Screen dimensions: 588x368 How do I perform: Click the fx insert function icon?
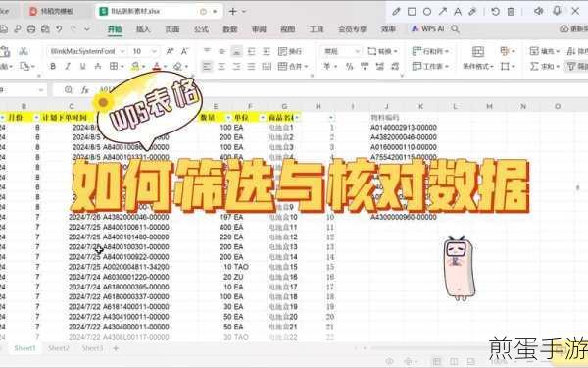[x=85, y=90]
